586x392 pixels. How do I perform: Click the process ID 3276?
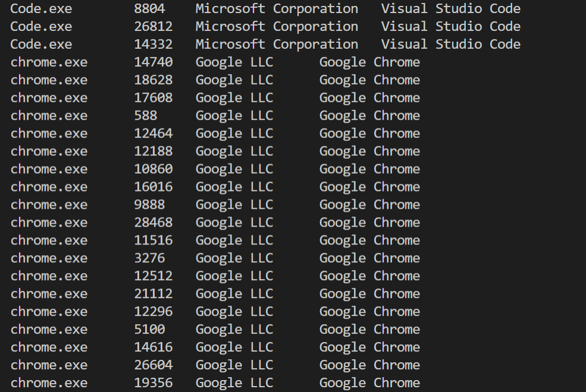[149, 259]
